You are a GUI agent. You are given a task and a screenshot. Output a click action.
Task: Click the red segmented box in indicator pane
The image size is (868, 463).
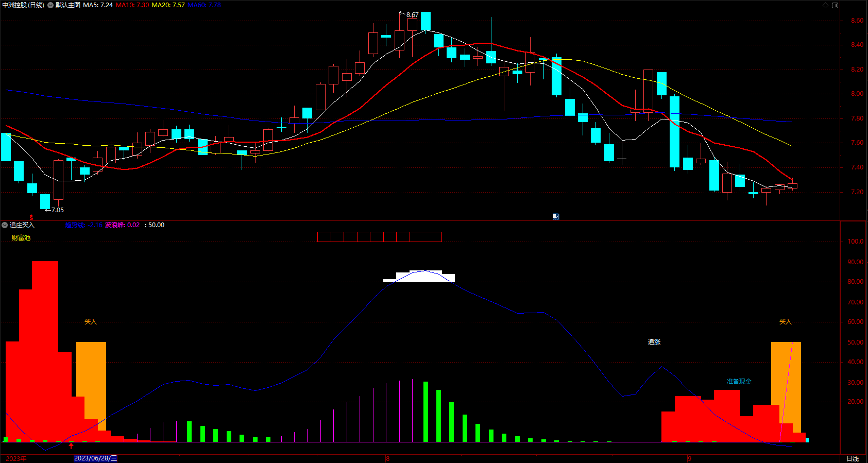[x=380, y=237]
